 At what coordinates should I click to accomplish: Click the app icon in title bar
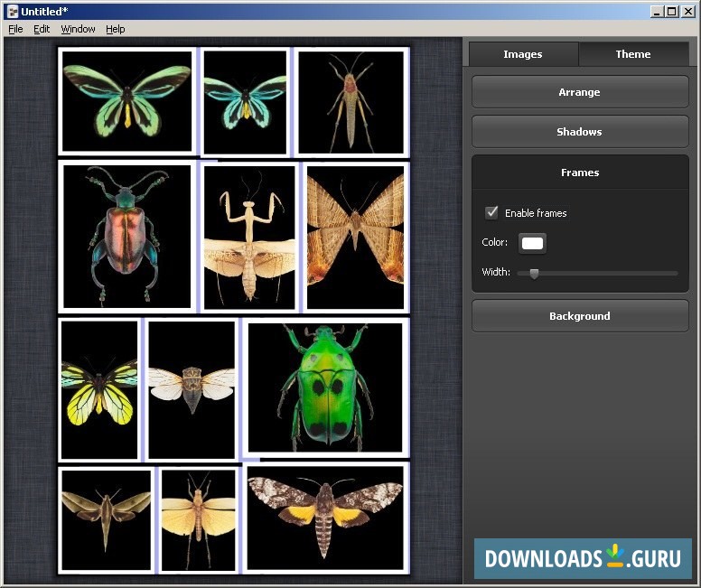[12, 11]
